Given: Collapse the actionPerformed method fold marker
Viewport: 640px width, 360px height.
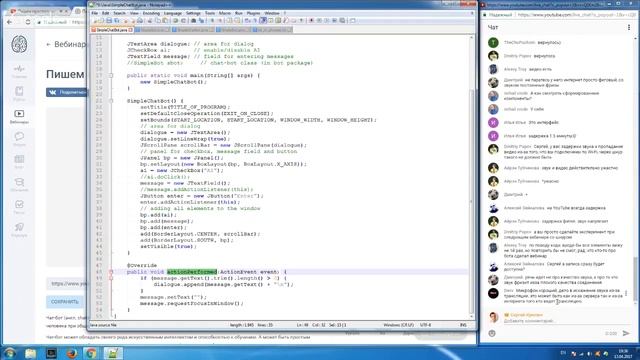Looking at the screenshot, I should 111,272.
